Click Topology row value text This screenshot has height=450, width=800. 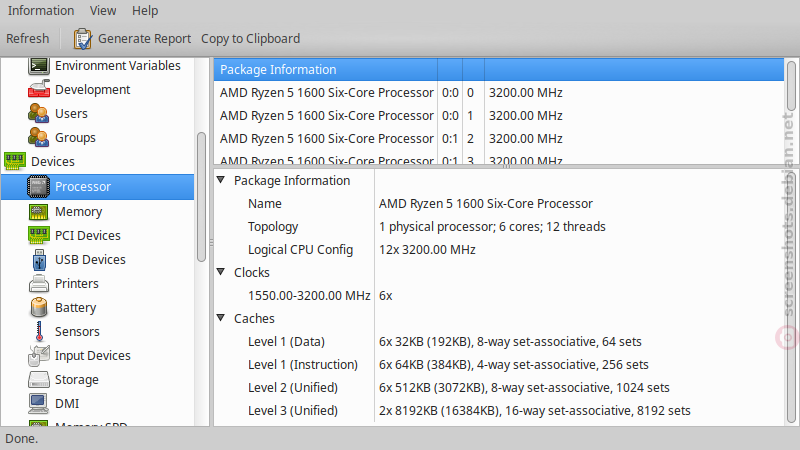[492, 227]
